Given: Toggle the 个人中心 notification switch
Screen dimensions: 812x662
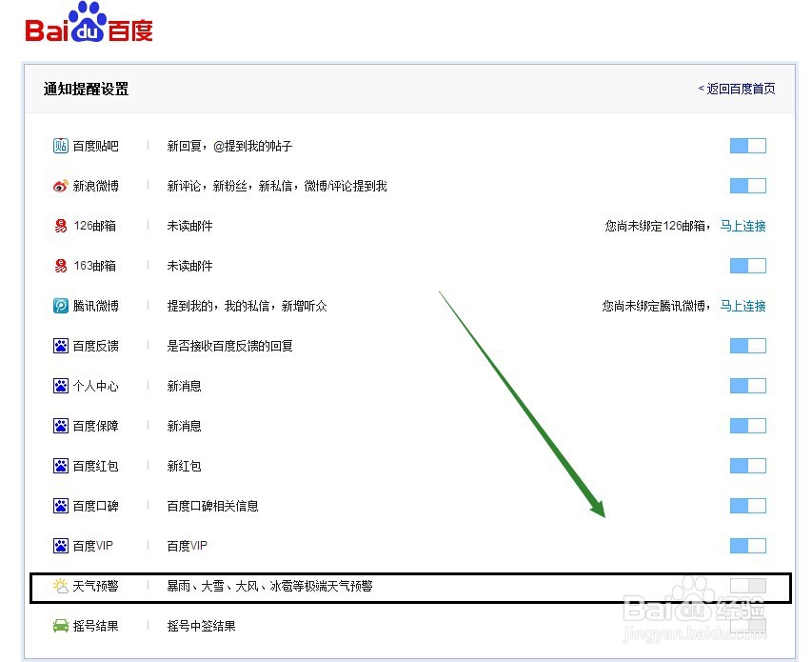Looking at the screenshot, I should pyautogui.click(x=748, y=386).
